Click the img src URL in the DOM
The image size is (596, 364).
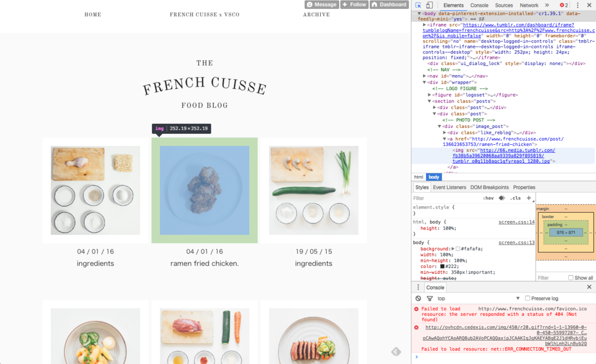point(503,156)
